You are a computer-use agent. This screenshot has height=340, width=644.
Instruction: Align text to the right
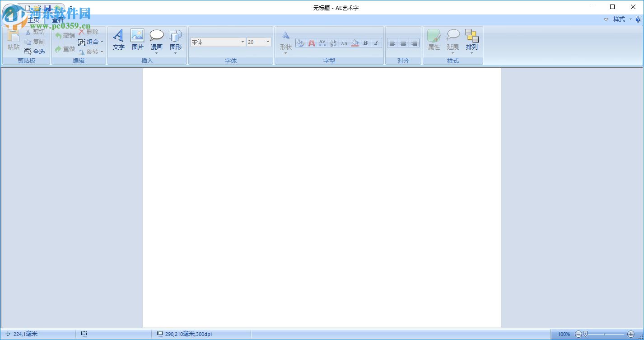coord(414,43)
